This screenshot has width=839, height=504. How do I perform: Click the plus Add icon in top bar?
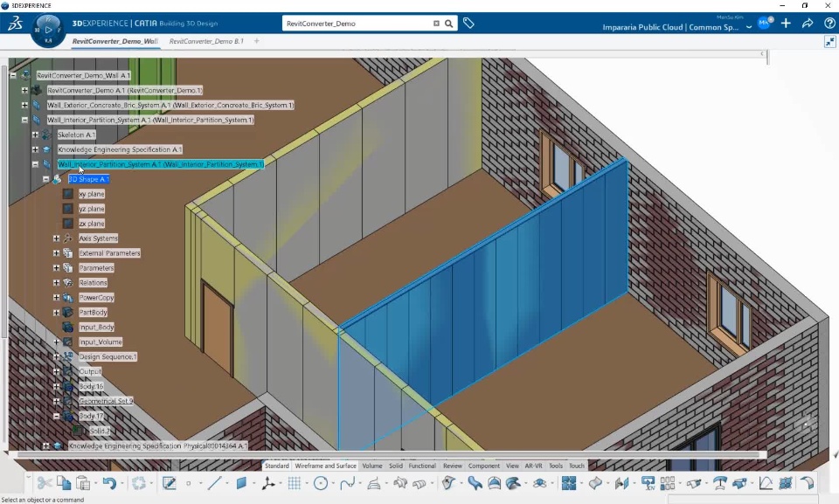coord(786,24)
